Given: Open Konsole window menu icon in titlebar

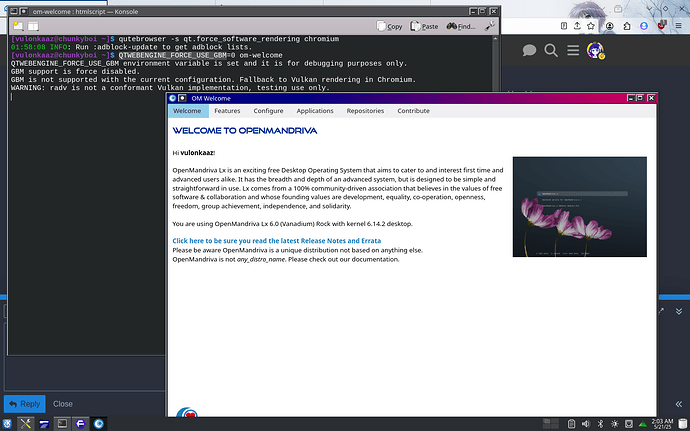Looking at the screenshot, I should (x=14, y=11).
